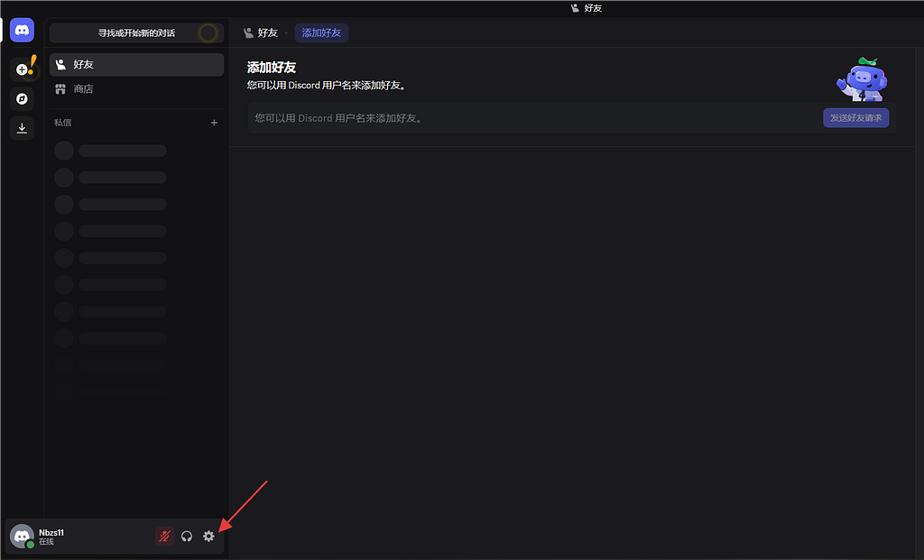924x560 pixels.
Task: Click the Download Apps arrow icon
Action: 22,128
